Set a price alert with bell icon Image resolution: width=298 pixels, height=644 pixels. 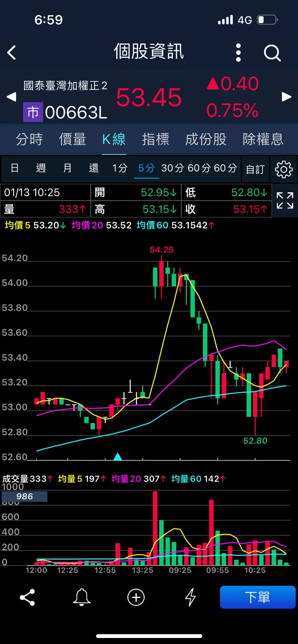click(82, 597)
